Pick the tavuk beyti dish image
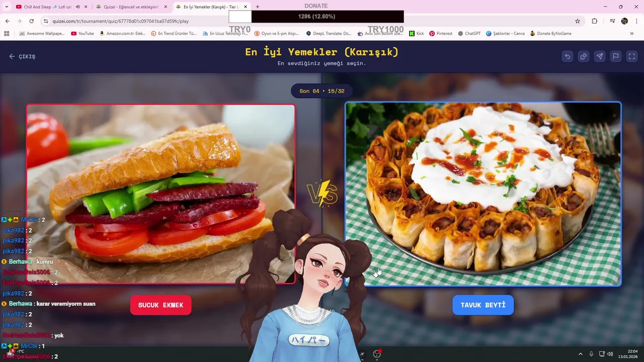 click(483, 194)
